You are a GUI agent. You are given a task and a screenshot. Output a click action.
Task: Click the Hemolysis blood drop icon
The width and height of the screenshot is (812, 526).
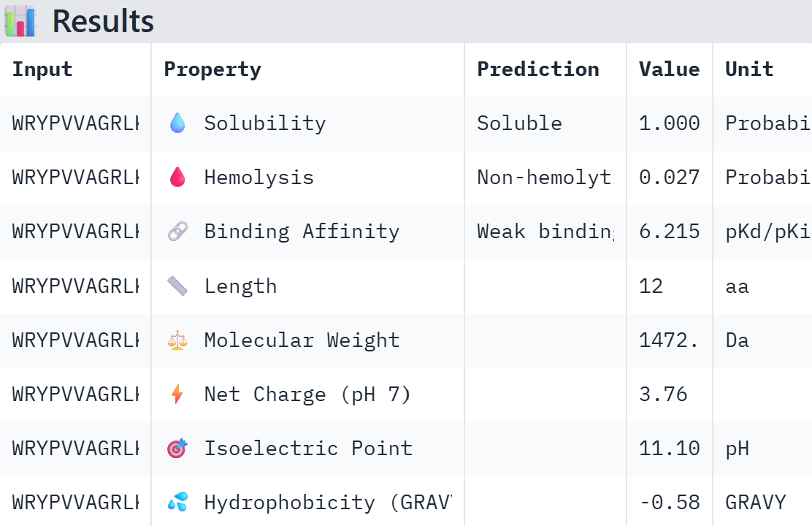point(177,178)
